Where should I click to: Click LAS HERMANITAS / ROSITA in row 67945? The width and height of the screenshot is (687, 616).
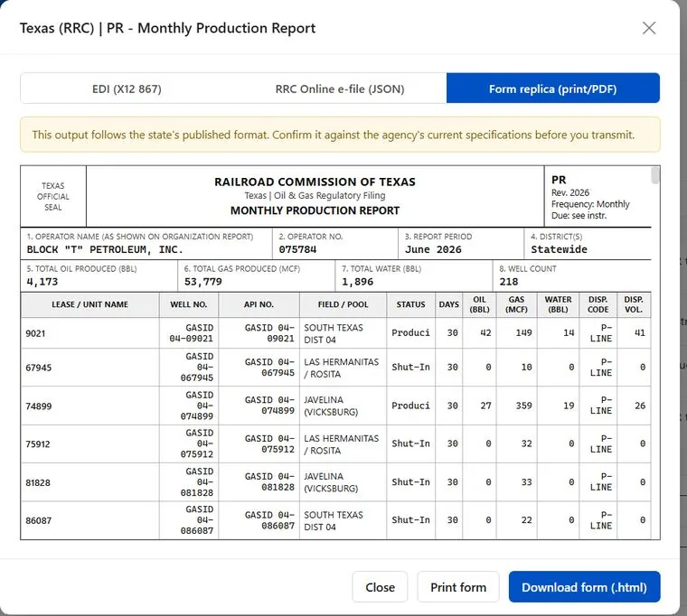click(x=342, y=368)
